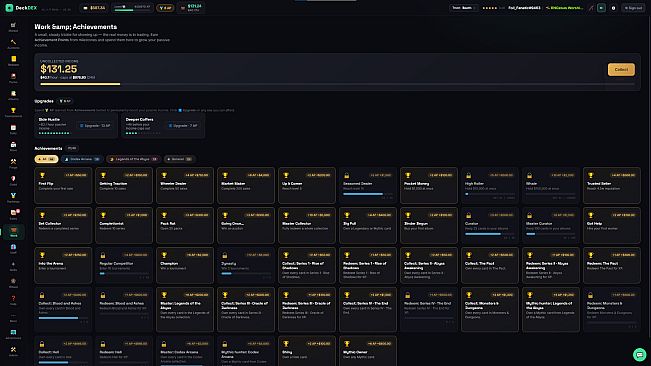Viewport: 651px width, 366px height.
Task: Upgrade the Deeper Coffers perk
Action: coord(183,125)
